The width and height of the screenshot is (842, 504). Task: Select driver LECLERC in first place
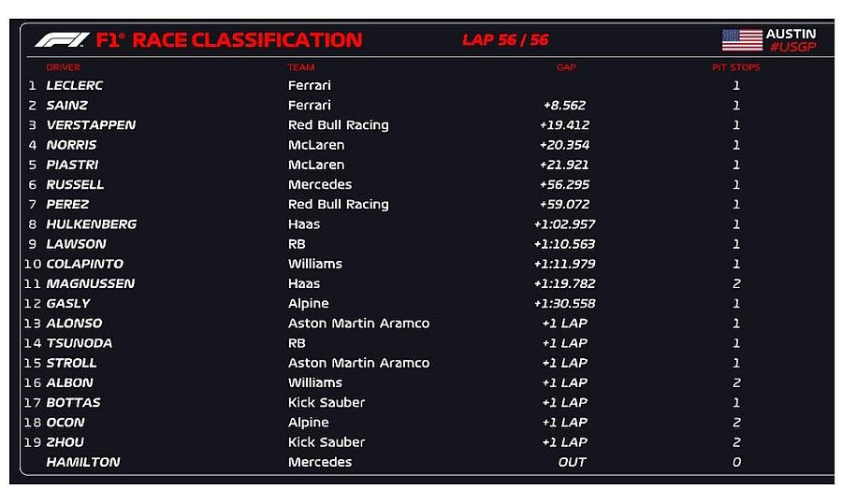pos(75,85)
